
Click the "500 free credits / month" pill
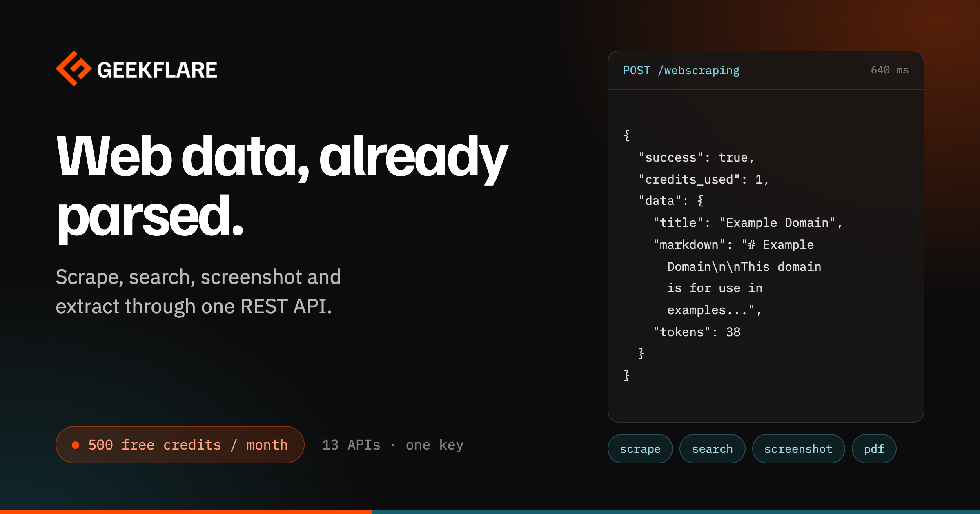click(180, 445)
